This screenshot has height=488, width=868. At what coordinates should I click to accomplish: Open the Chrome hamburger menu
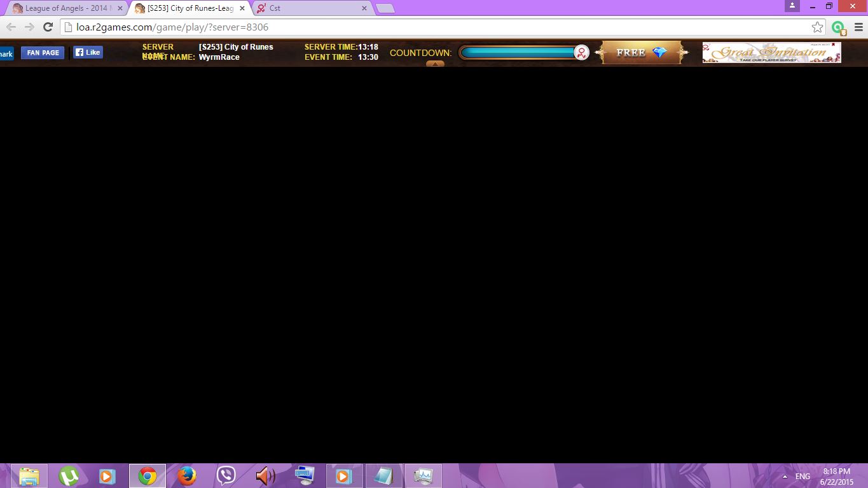coord(858,27)
